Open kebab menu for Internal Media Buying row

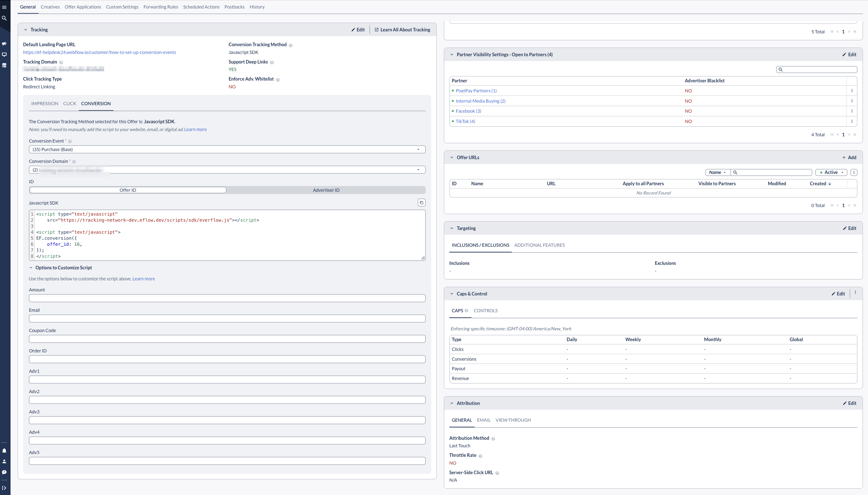point(852,101)
